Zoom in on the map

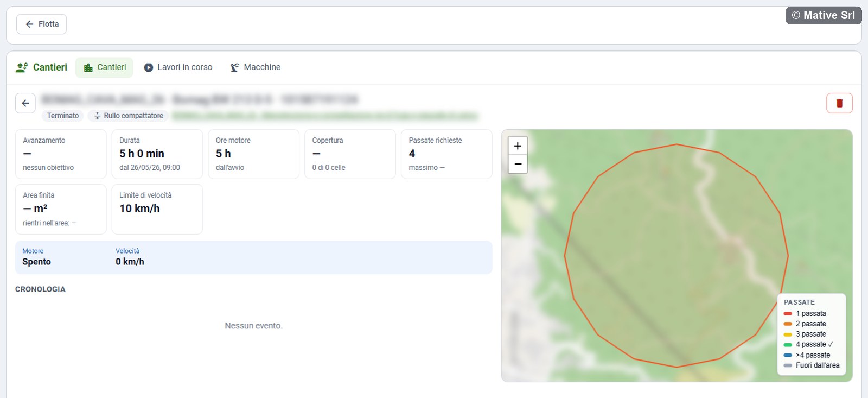pyautogui.click(x=518, y=146)
